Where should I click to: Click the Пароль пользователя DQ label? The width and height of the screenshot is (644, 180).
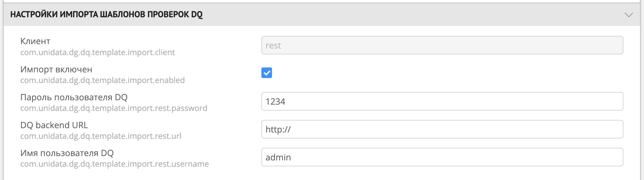tap(74, 97)
